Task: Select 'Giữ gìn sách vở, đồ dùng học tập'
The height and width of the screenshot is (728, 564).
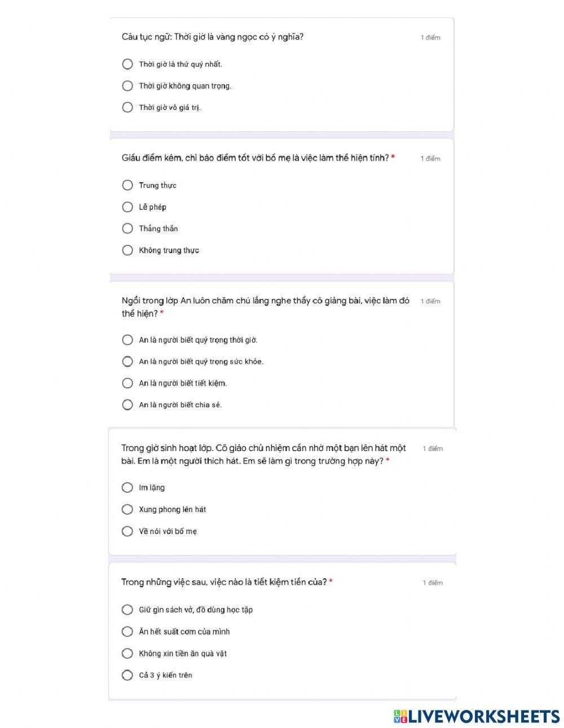Action: (x=127, y=610)
